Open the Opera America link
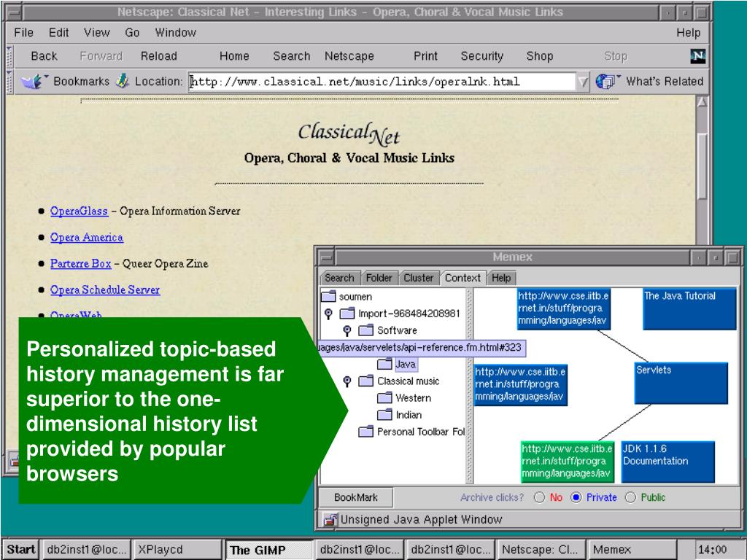The height and width of the screenshot is (560, 747). (87, 237)
